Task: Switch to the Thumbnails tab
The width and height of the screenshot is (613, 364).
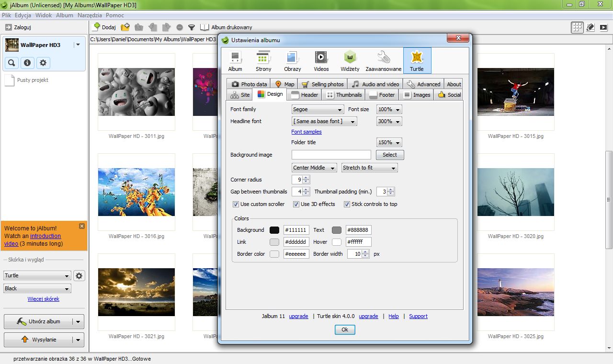Action: pyautogui.click(x=344, y=95)
